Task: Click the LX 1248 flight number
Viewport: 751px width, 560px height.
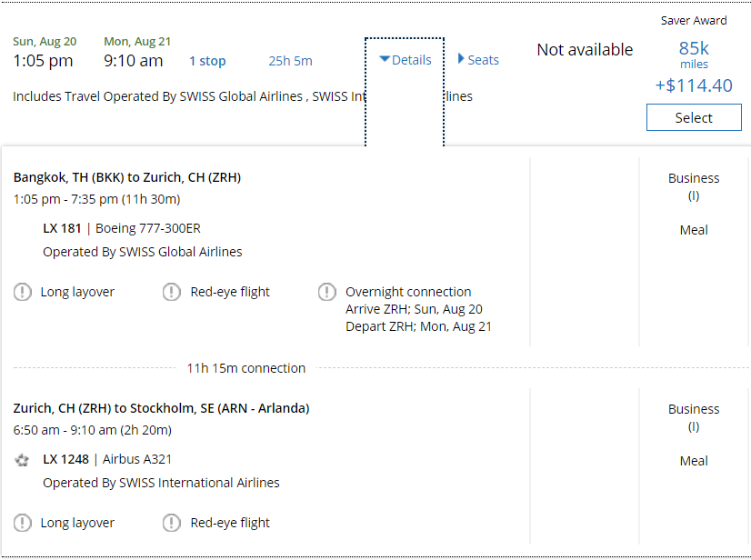Action: coord(65,459)
